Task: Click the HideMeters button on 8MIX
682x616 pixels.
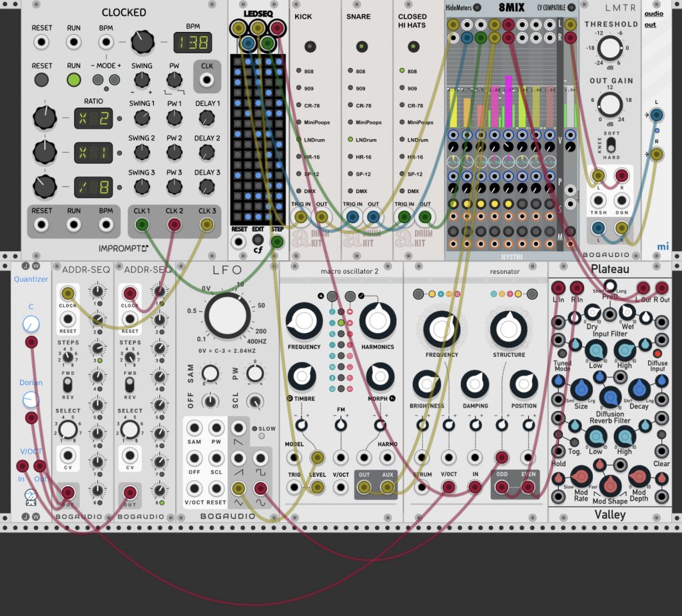Action: [477, 7]
